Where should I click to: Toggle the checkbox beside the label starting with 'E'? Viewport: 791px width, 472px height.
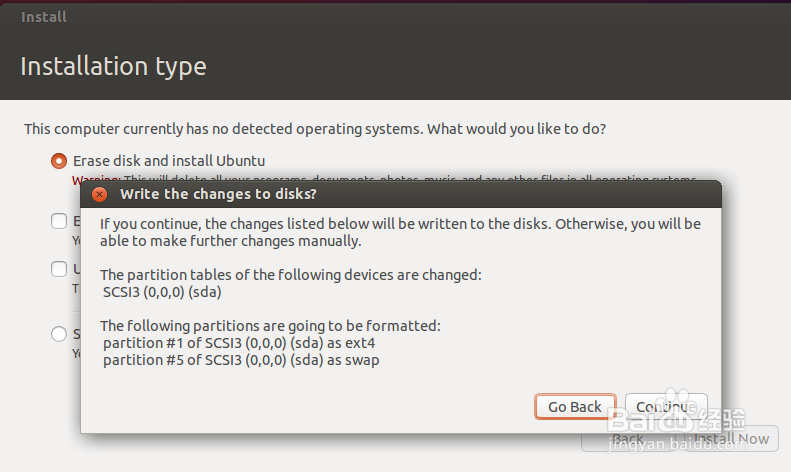click(59, 221)
